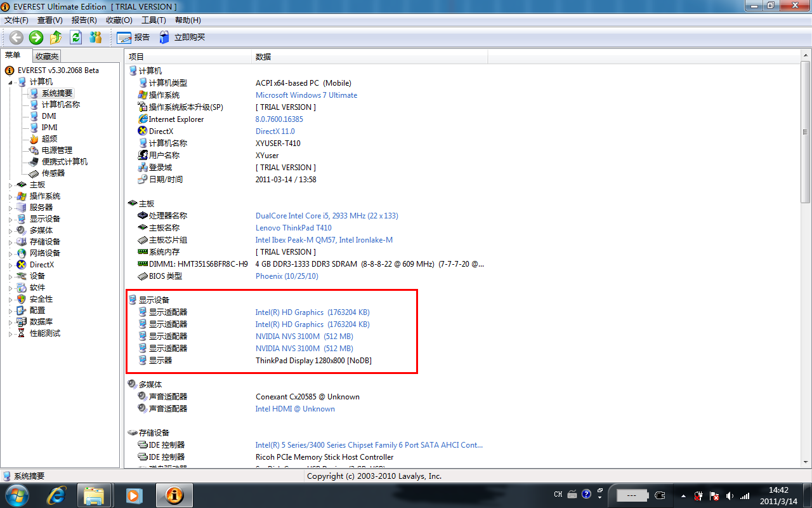This screenshot has height=508, width=812.
Task: Expand the DirectX tree node
Action: coord(11,265)
